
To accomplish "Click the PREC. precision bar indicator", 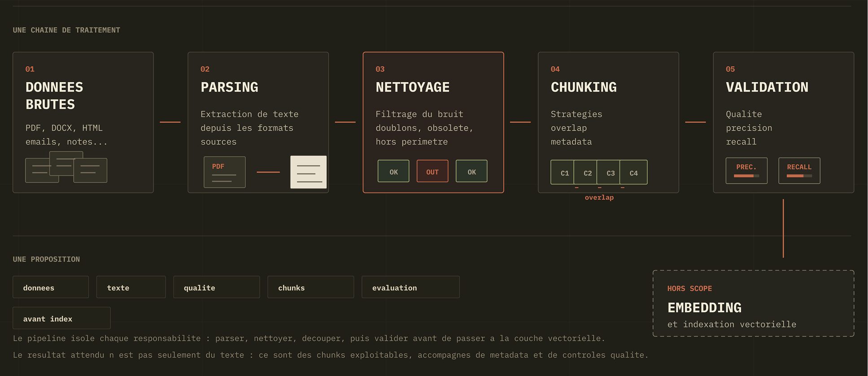I will click(746, 171).
